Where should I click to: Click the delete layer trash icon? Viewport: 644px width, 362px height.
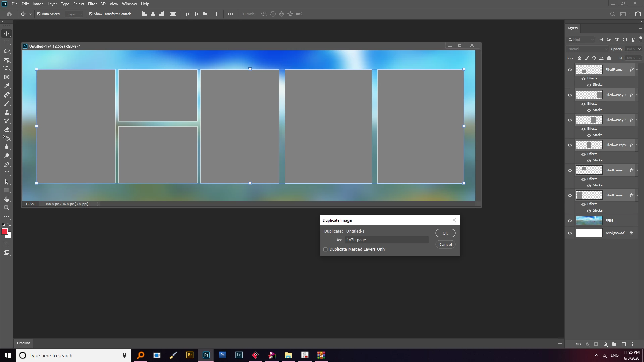coord(632,344)
